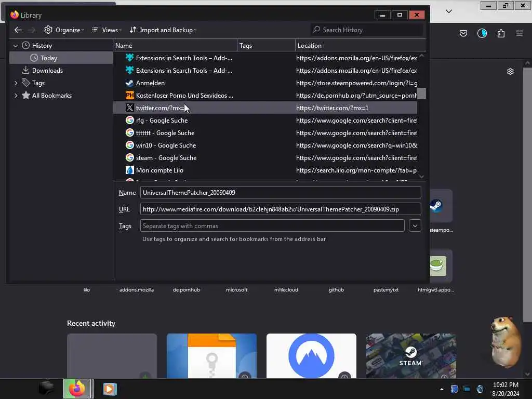Sort by the Location column header
The image size is (532, 399).
click(361, 46)
